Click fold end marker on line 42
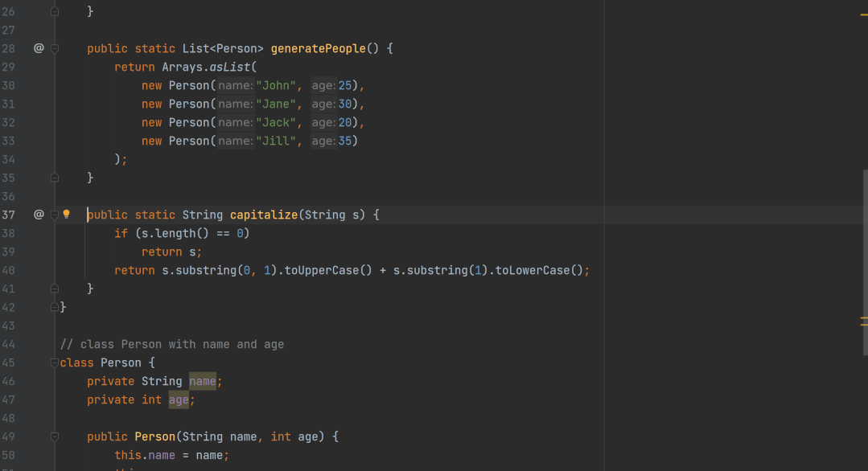The height and width of the screenshot is (471, 868). point(55,307)
